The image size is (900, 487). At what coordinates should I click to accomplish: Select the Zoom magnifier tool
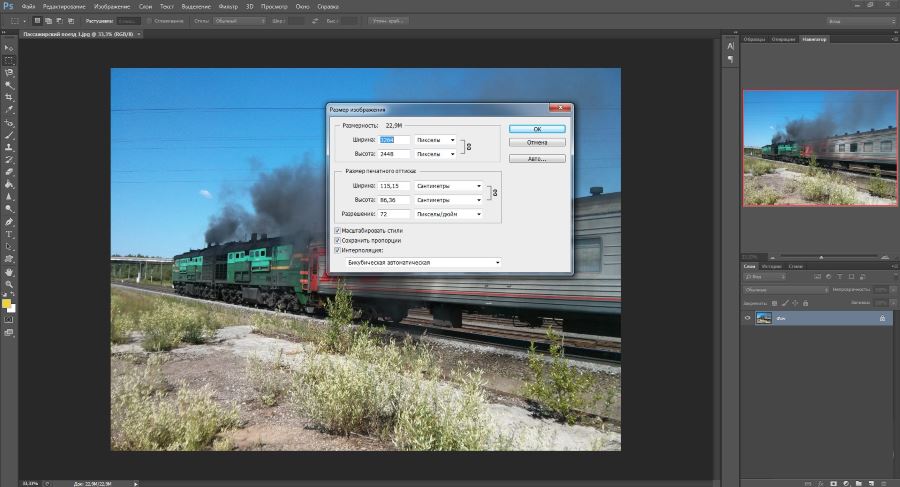[9, 284]
